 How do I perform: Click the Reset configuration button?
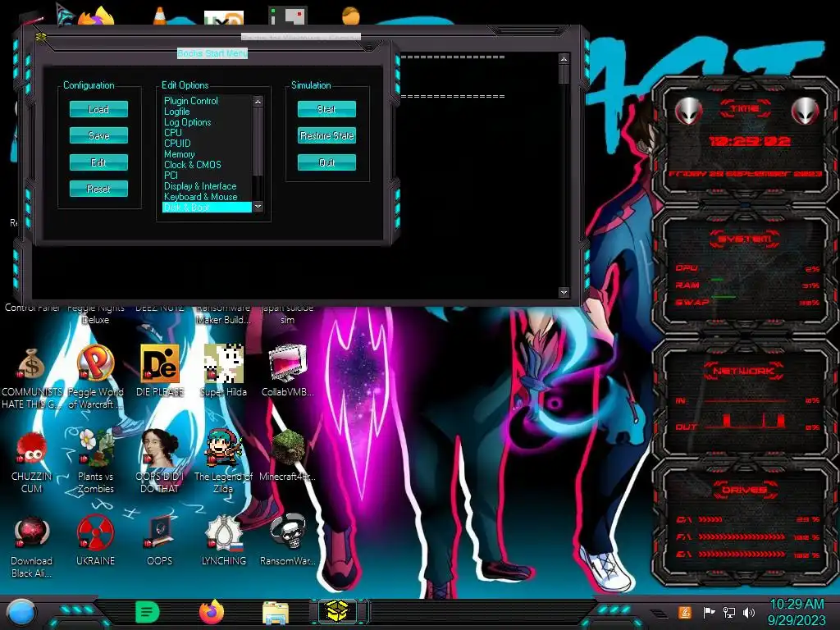click(x=98, y=189)
